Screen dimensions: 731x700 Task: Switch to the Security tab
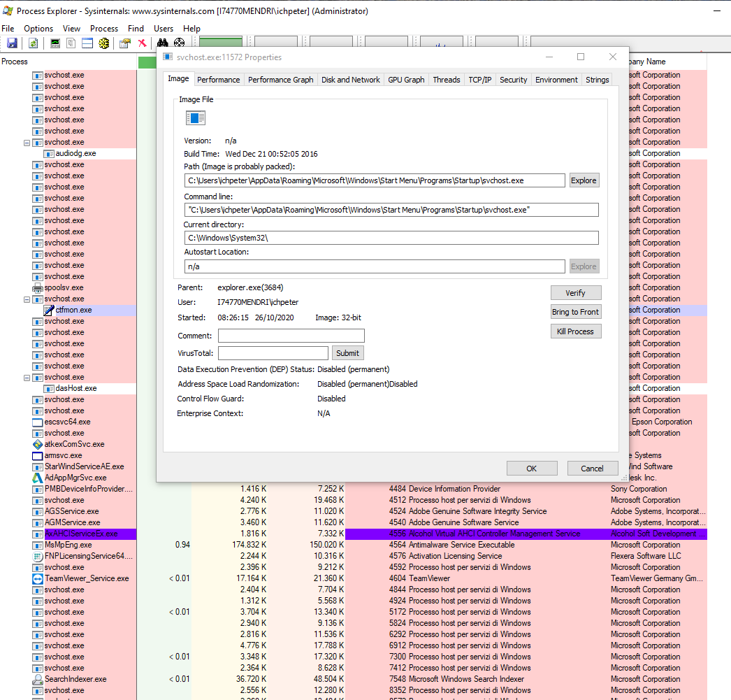click(513, 80)
